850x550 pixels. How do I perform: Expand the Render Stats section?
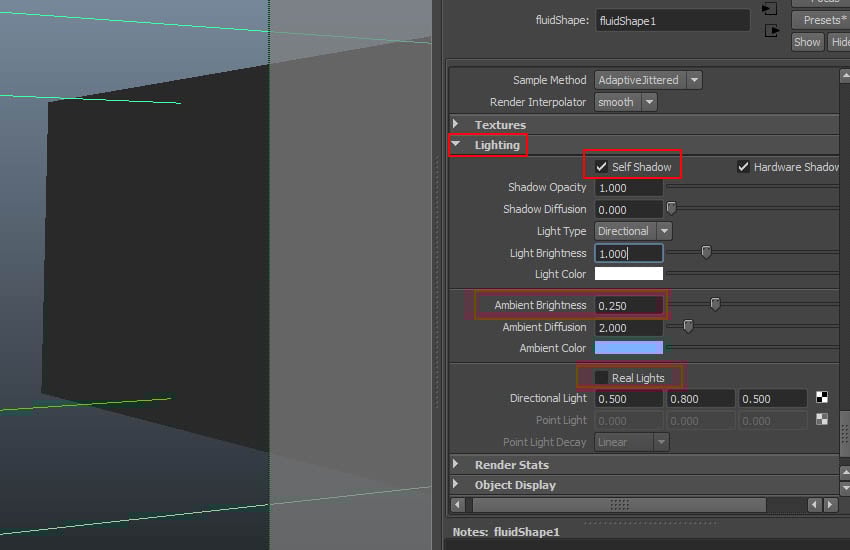coord(456,464)
